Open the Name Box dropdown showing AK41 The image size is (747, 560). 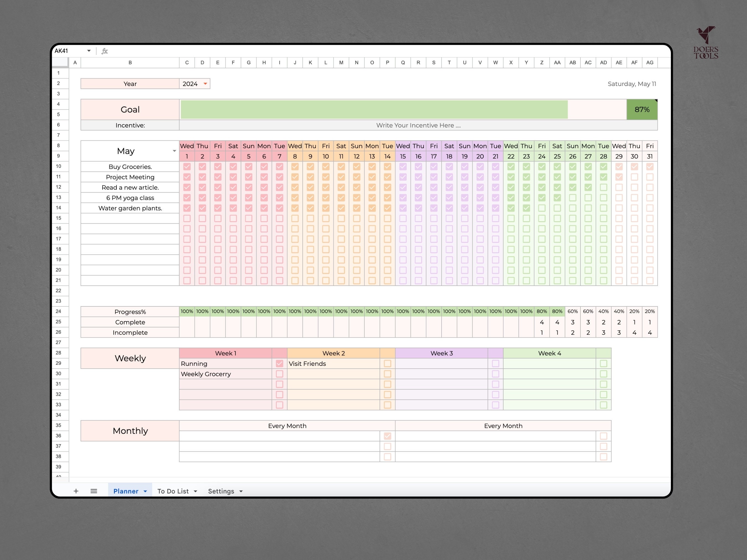pyautogui.click(x=89, y=51)
